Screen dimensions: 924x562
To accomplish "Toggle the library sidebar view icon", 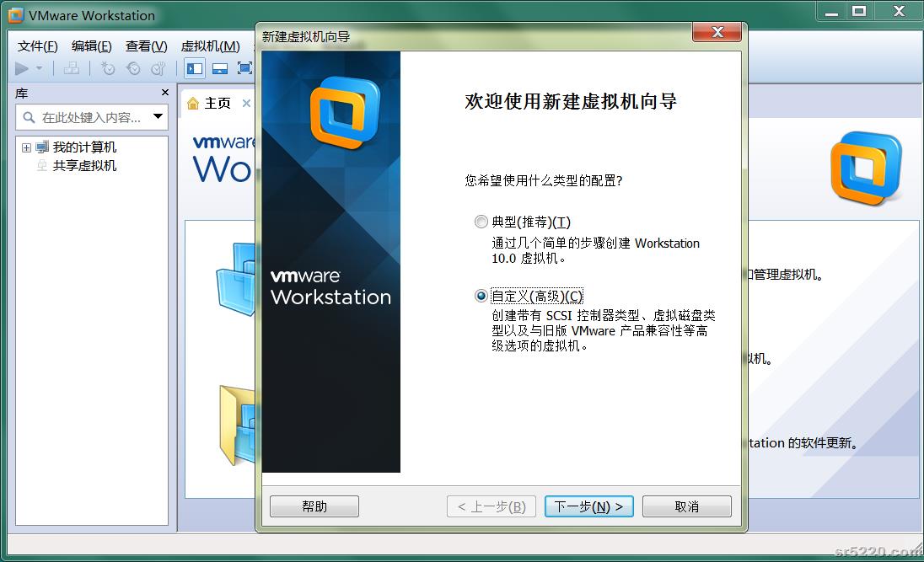I will tap(195, 68).
